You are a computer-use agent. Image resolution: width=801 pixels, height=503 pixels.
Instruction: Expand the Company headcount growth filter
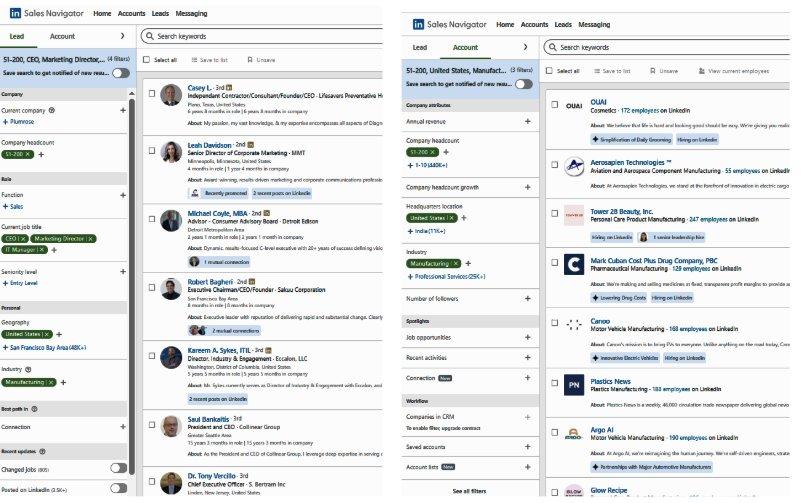coord(528,187)
